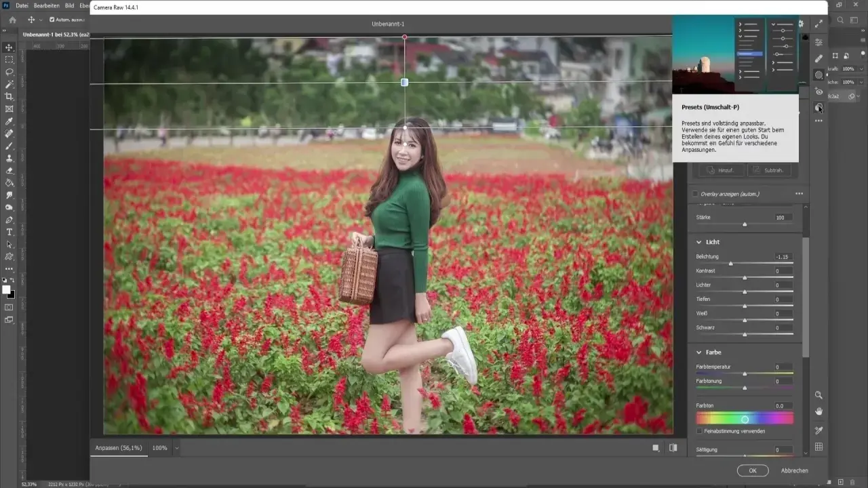Select the Path Selection tool
This screenshot has width=868, height=488.
point(9,244)
